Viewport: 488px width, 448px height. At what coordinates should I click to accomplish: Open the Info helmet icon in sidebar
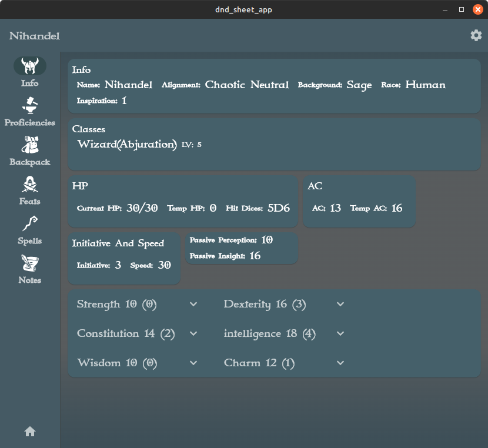[30, 66]
